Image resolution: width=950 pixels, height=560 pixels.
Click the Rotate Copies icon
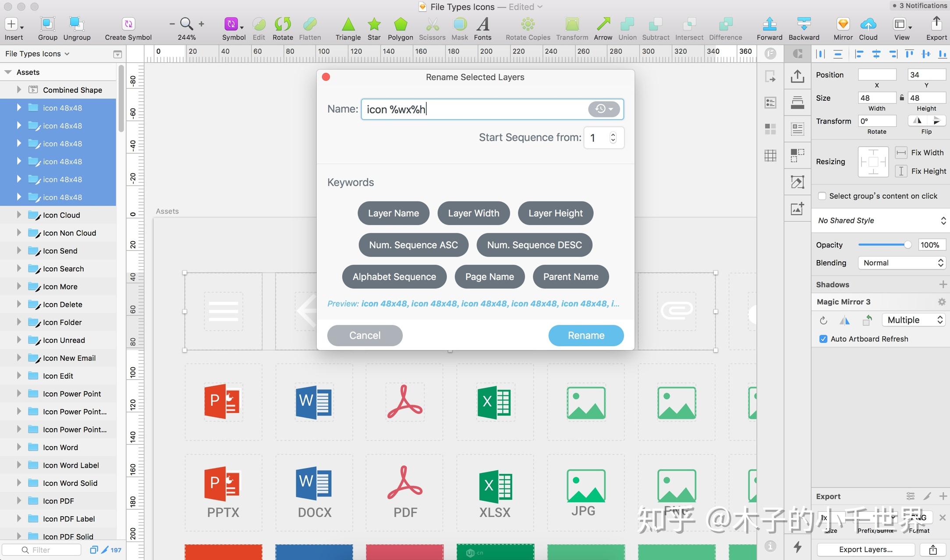[x=528, y=24]
